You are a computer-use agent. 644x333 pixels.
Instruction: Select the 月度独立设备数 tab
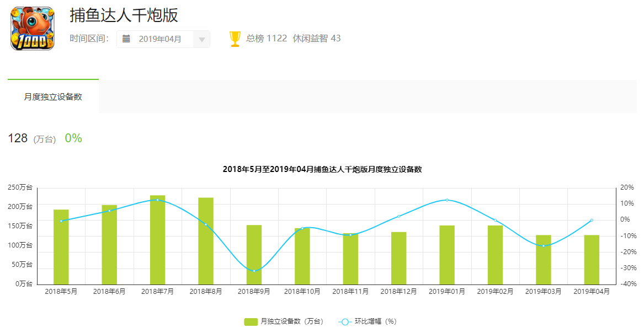[x=53, y=96]
